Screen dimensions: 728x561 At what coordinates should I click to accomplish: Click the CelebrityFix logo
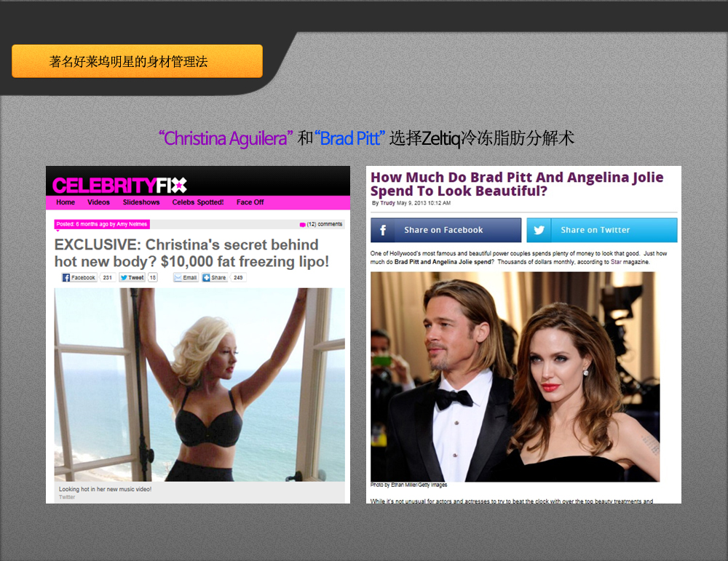(119, 185)
